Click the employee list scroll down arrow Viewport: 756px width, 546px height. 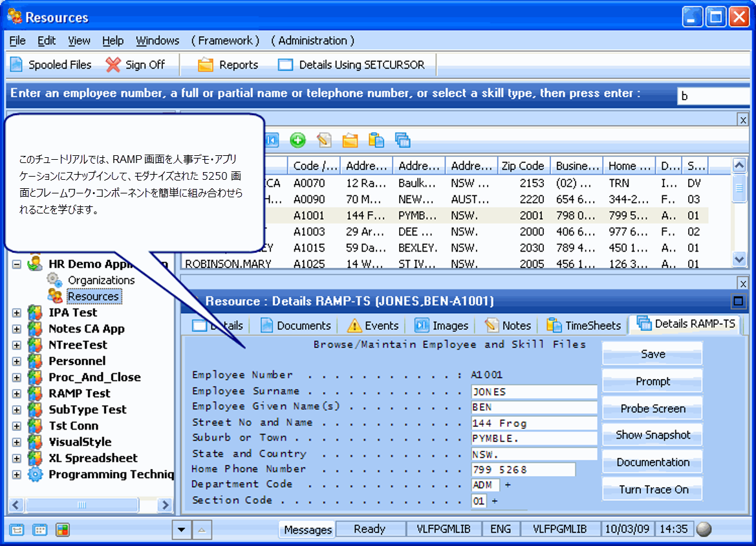pos(739,259)
